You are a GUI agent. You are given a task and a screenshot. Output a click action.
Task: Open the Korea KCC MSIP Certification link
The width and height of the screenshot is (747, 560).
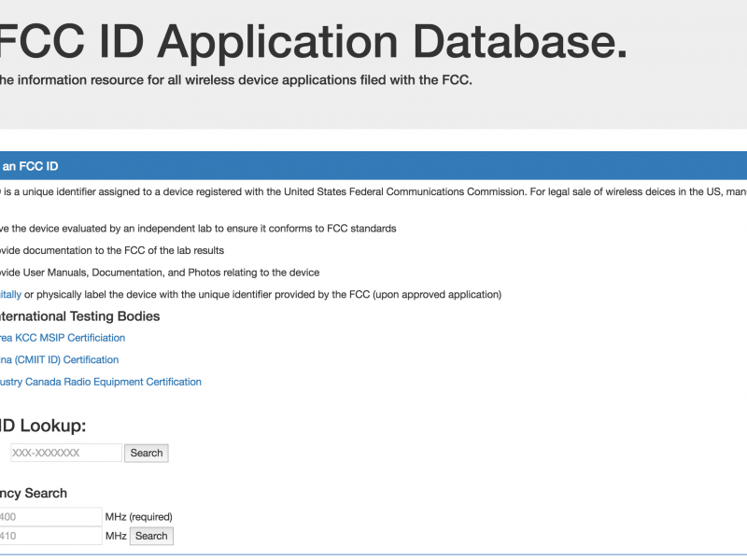(62, 338)
